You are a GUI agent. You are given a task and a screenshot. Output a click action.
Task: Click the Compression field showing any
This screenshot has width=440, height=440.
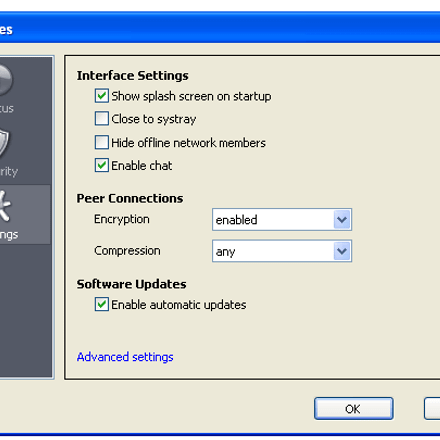pos(282,251)
